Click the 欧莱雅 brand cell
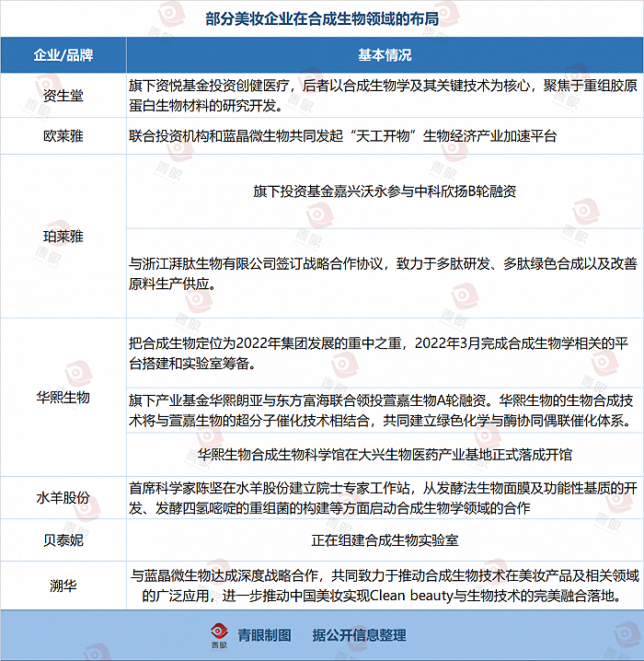This screenshot has height=661, width=644. pyautogui.click(x=63, y=136)
